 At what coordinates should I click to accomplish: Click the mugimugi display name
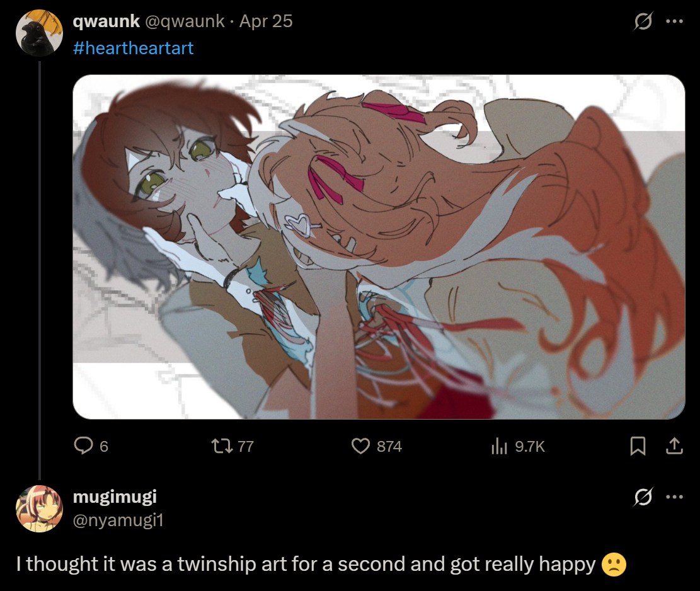pos(115,496)
